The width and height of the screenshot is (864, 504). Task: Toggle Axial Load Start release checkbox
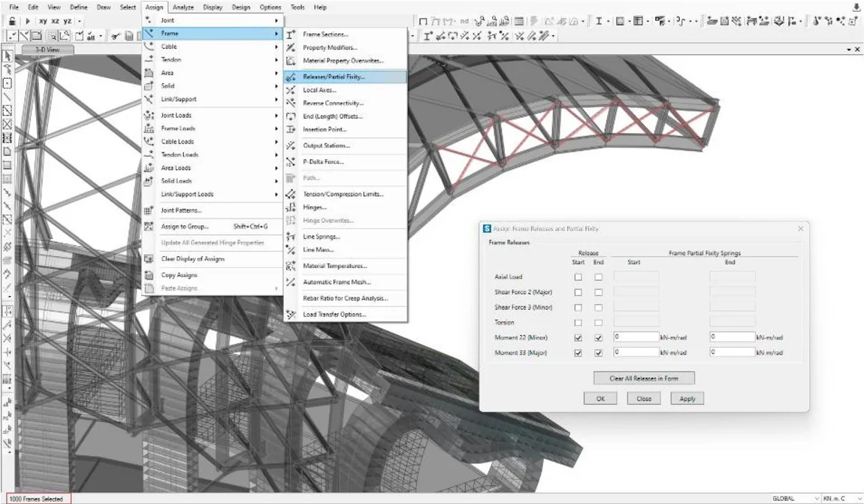(578, 277)
